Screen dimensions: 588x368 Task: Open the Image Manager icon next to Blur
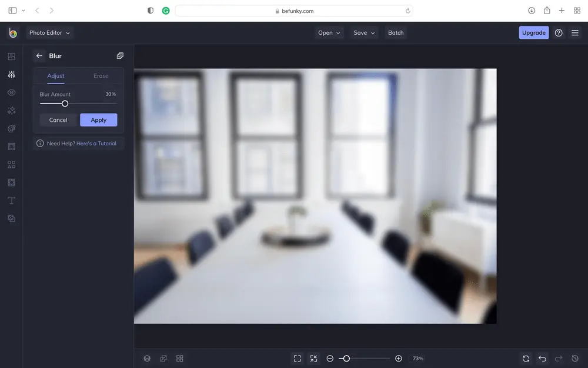coord(120,55)
